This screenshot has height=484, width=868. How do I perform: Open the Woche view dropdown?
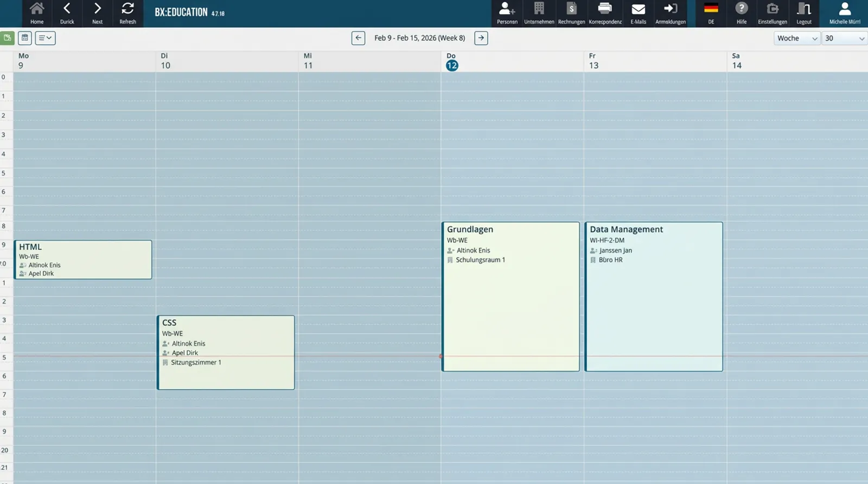797,38
